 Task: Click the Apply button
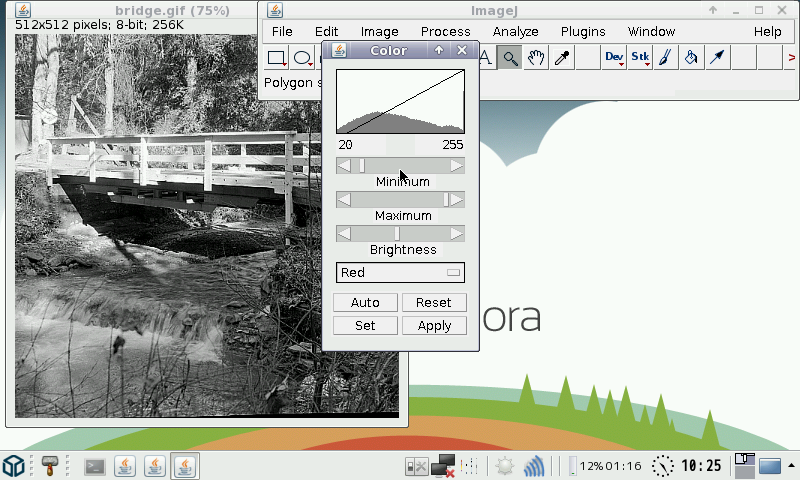pyautogui.click(x=434, y=325)
